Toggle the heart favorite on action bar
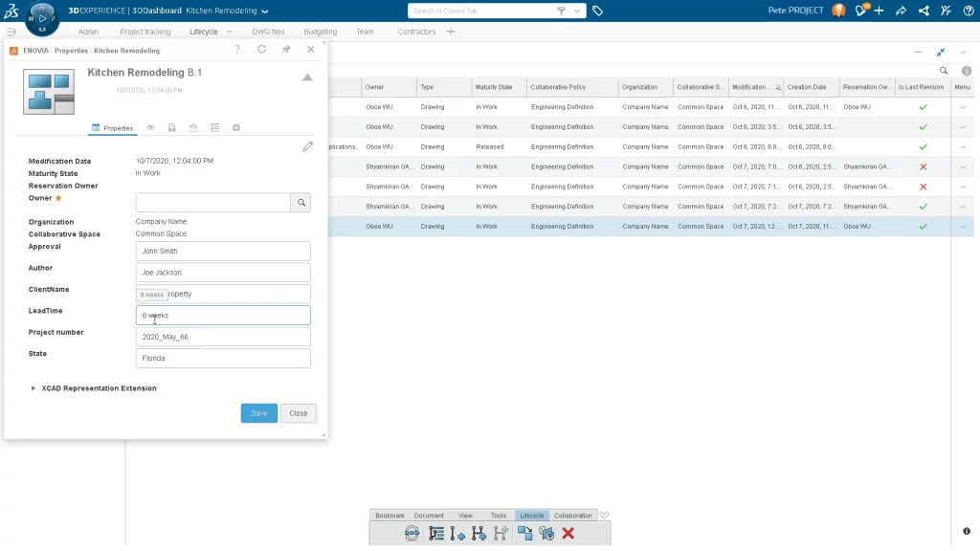This screenshot has height=551, width=980. pyautogui.click(x=605, y=516)
